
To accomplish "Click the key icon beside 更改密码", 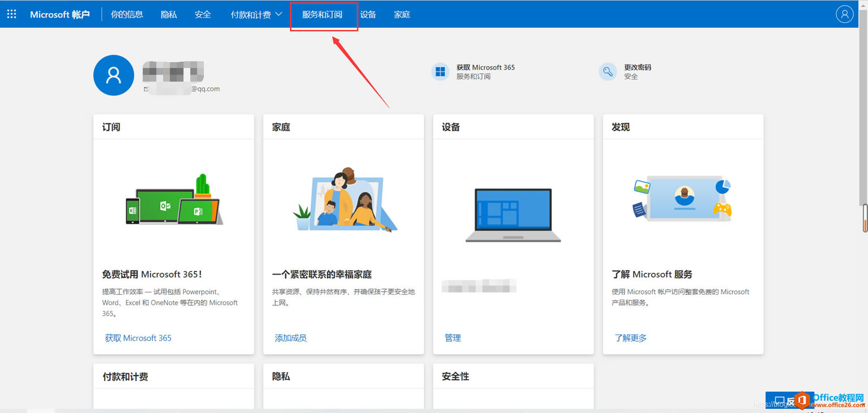I will [x=608, y=71].
